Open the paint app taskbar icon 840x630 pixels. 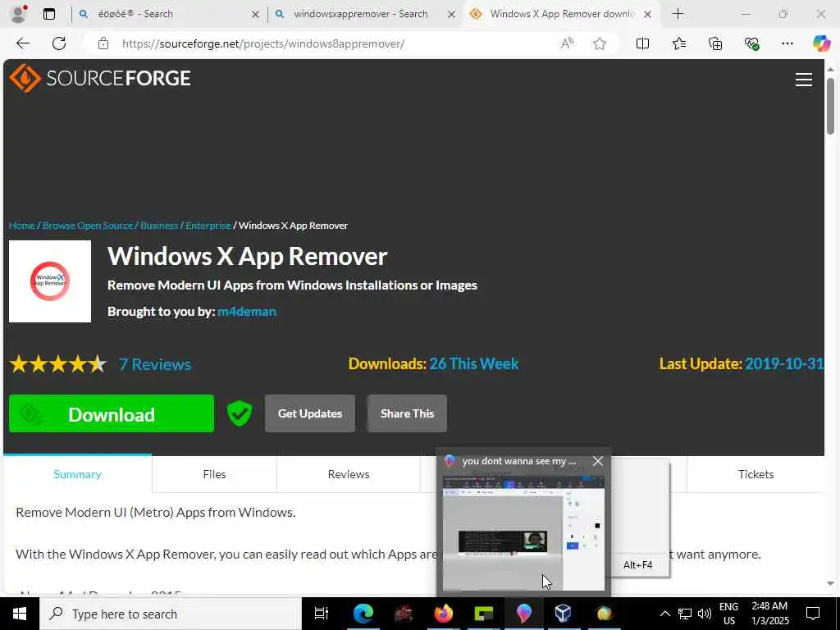tap(524, 614)
